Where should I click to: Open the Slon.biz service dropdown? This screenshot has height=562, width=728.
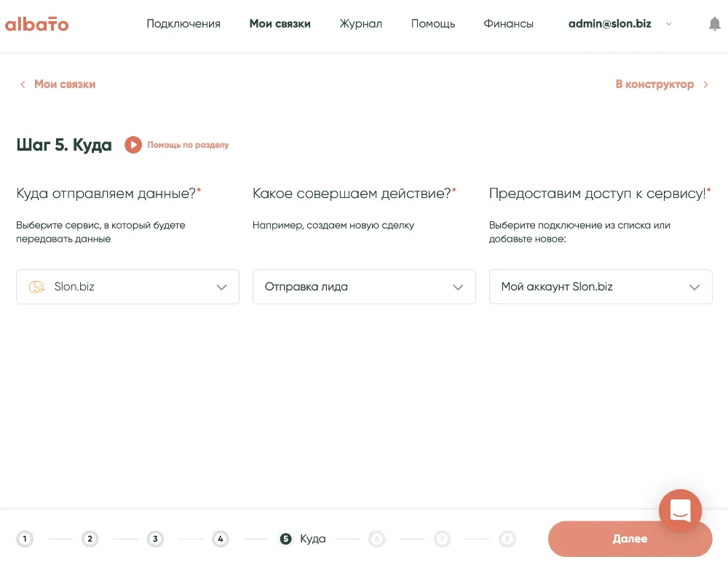click(127, 287)
